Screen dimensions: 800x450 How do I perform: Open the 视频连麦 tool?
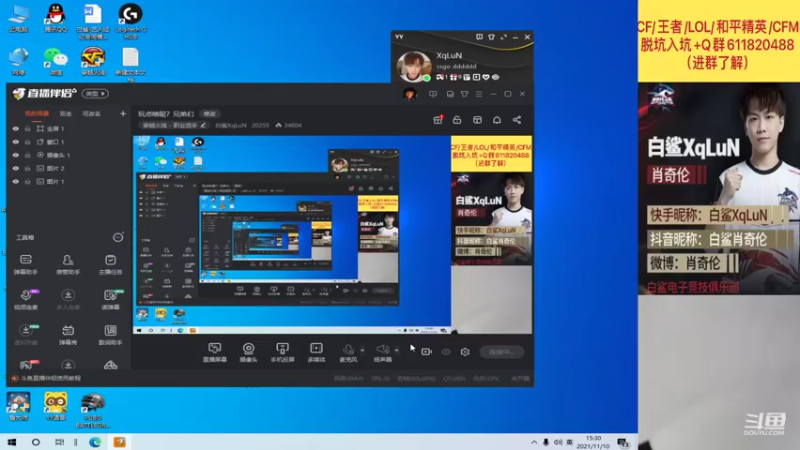(x=26, y=299)
